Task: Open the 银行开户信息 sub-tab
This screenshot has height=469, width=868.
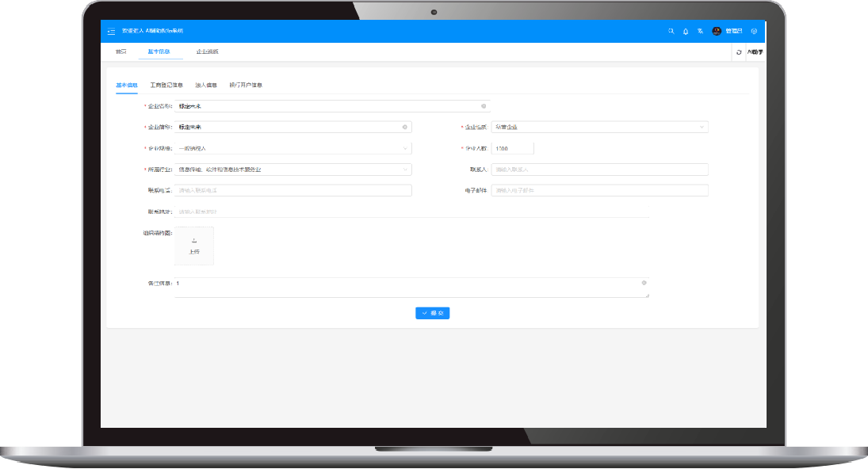Action: 246,86
